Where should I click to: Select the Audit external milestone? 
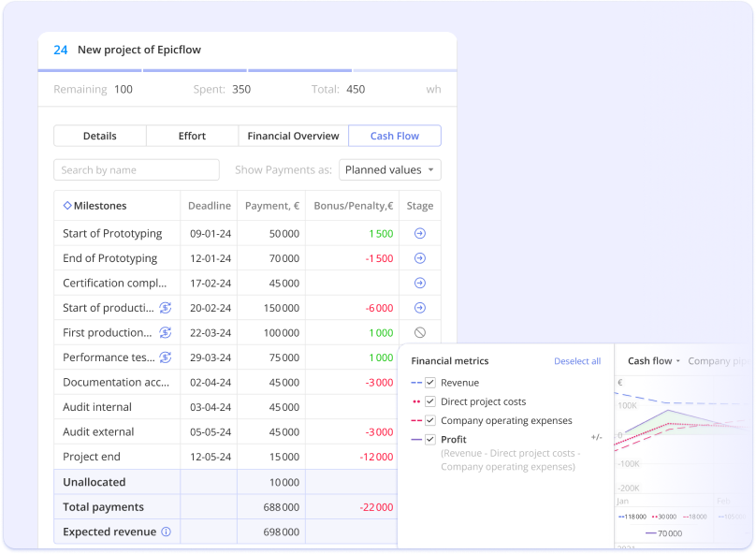tap(98, 432)
